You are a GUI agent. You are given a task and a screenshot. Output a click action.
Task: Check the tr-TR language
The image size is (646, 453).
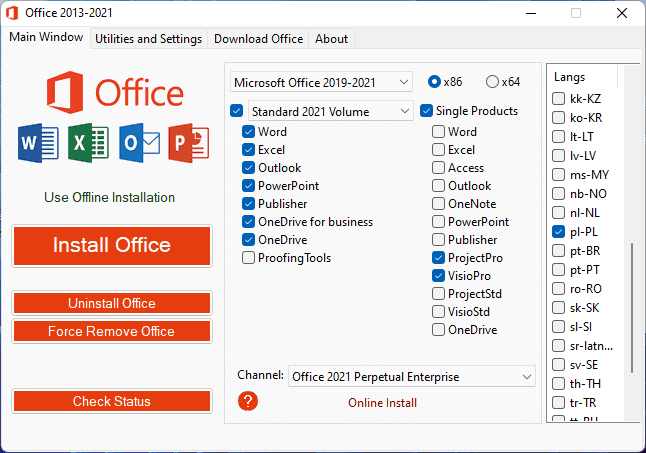click(x=558, y=402)
